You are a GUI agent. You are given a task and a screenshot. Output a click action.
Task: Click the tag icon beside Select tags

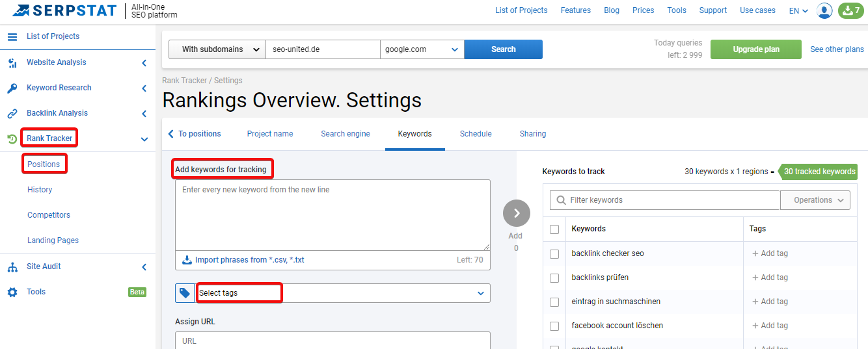pyautogui.click(x=184, y=293)
